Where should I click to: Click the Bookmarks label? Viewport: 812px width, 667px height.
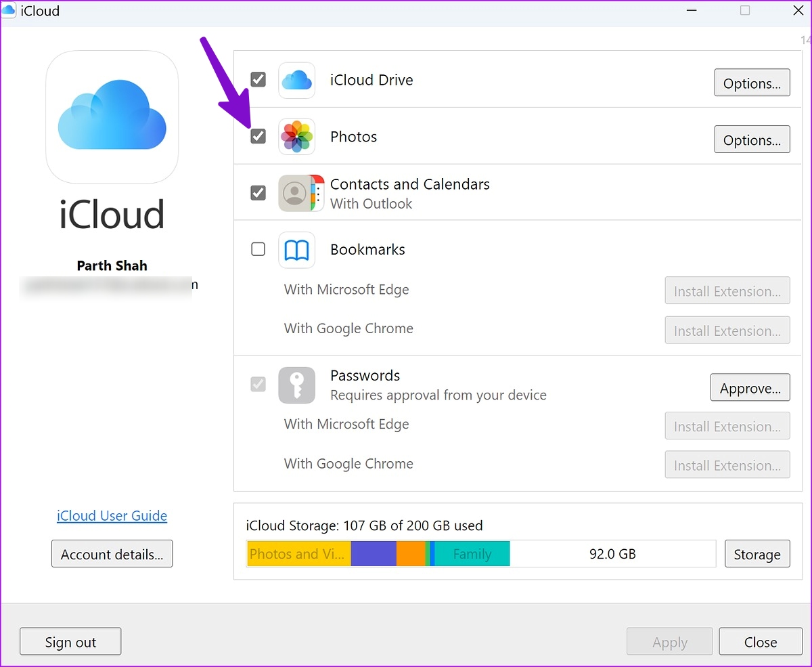(367, 249)
